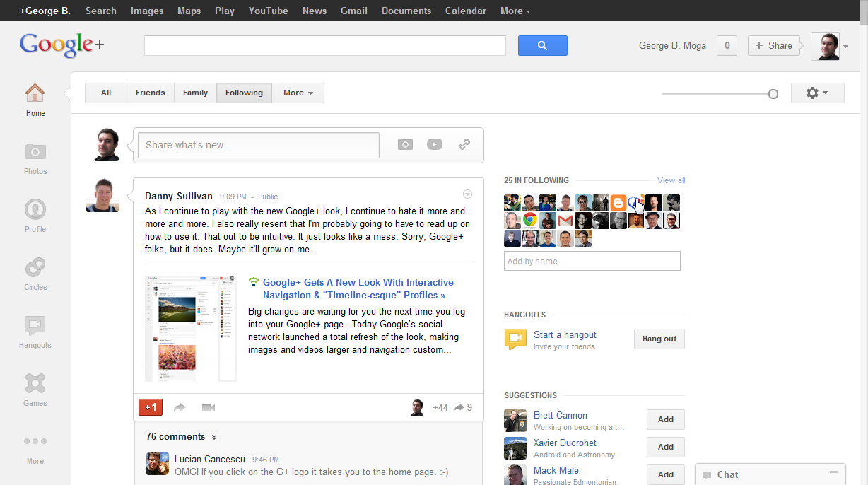The height and width of the screenshot is (485, 868).
Task: Click the stream volume slider handle
Action: click(x=773, y=93)
